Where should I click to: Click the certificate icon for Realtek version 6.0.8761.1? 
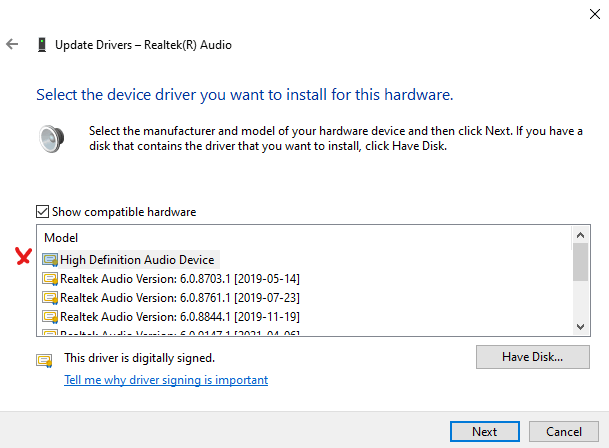tap(50, 298)
